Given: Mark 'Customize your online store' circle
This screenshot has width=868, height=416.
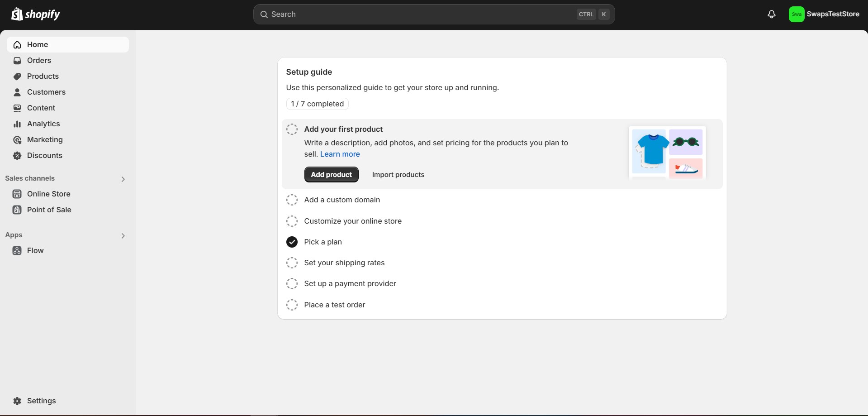Looking at the screenshot, I should [x=292, y=221].
